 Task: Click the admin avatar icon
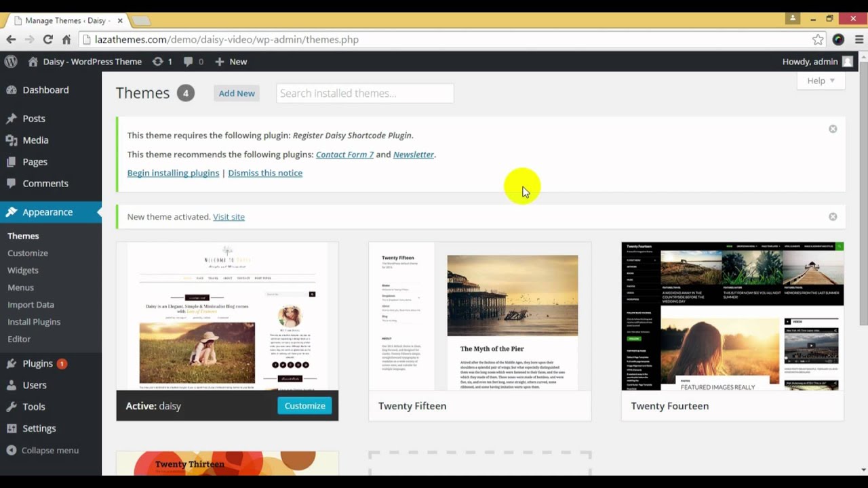click(x=847, y=61)
